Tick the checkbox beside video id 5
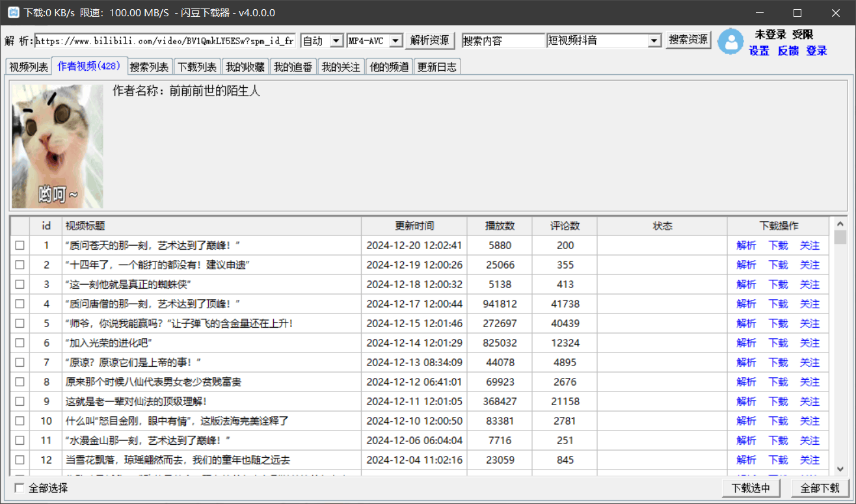This screenshot has width=856, height=504. [x=20, y=324]
